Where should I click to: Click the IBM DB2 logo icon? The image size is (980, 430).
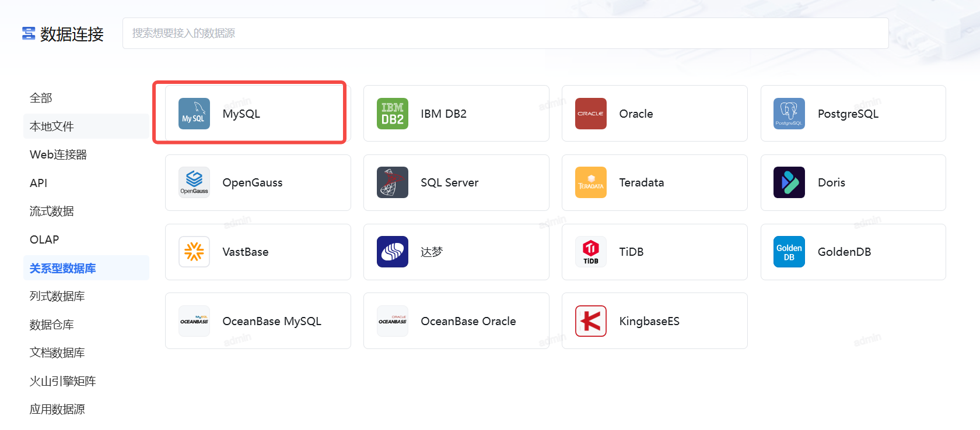(x=393, y=114)
